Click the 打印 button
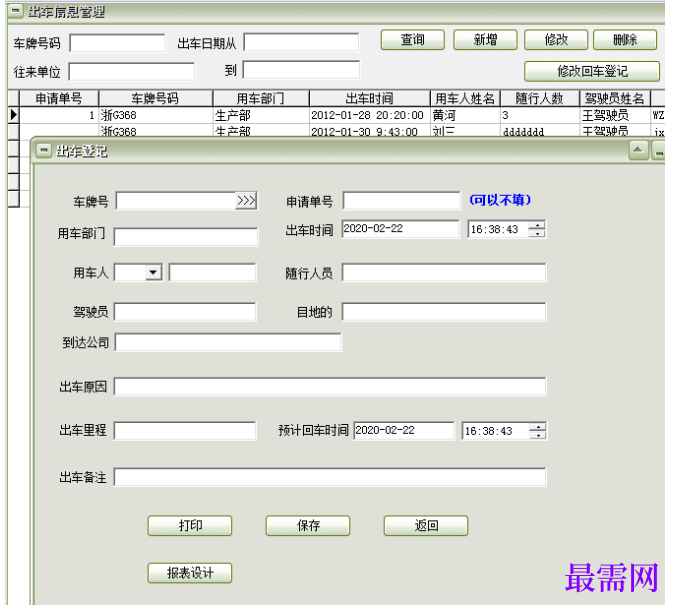 pyautogui.click(x=190, y=525)
